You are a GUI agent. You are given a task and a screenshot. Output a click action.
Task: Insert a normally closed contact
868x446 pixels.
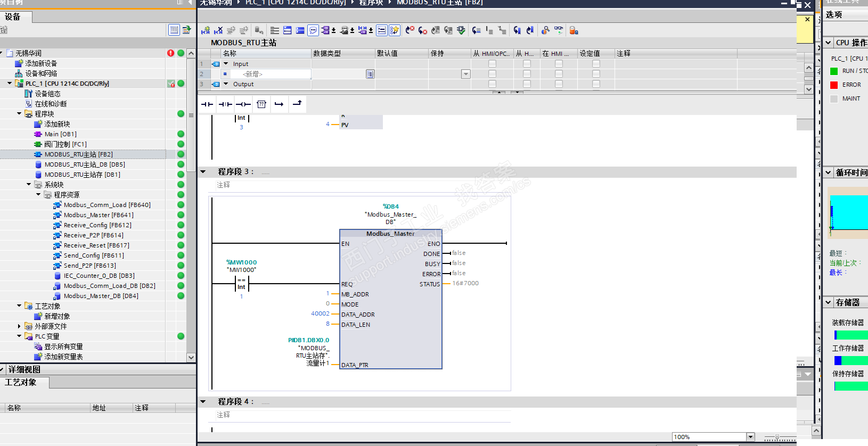pyautogui.click(x=225, y=104)
